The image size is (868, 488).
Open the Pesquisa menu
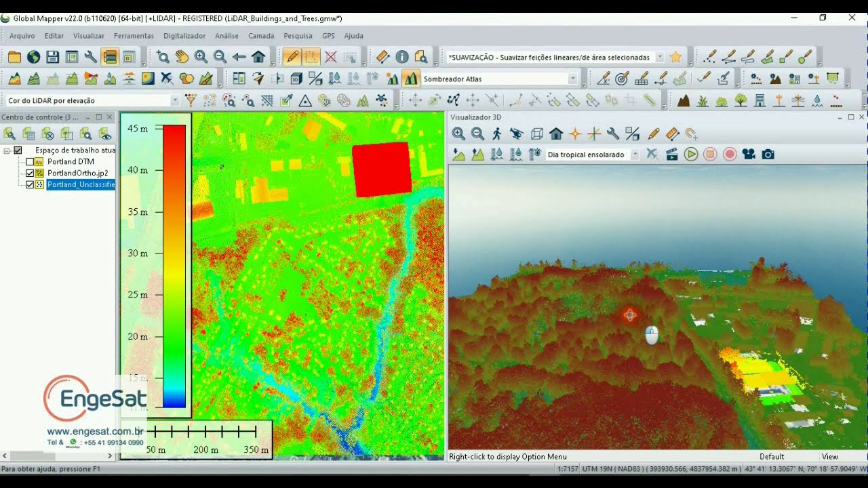298,36
